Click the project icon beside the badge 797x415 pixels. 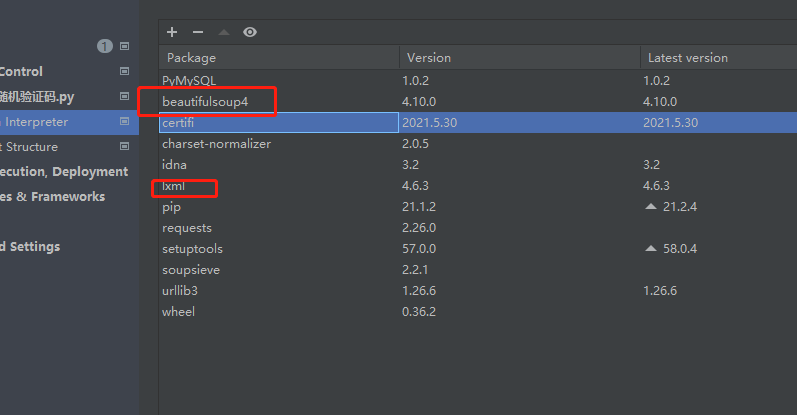(124, 46)
